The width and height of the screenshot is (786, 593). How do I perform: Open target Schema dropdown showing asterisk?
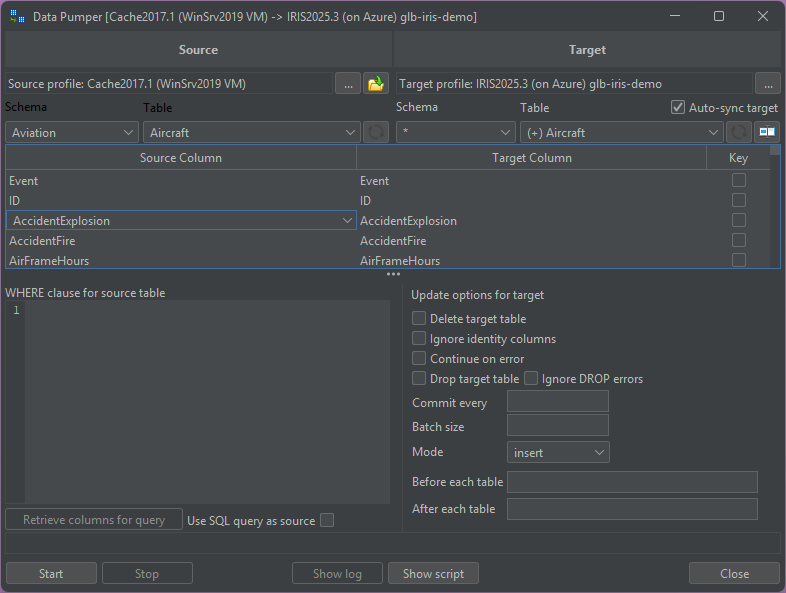456,132
